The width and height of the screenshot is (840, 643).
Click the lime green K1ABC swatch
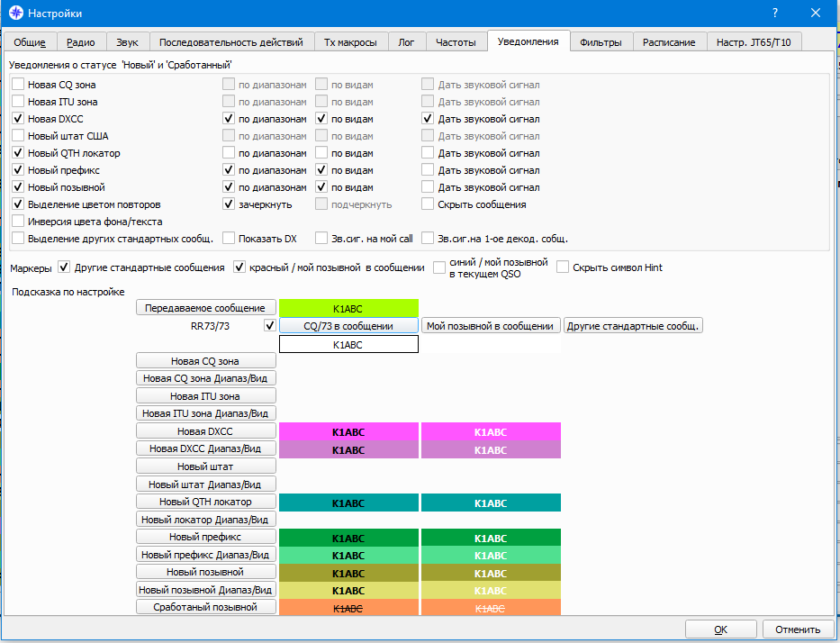click(x=348, y=308)
